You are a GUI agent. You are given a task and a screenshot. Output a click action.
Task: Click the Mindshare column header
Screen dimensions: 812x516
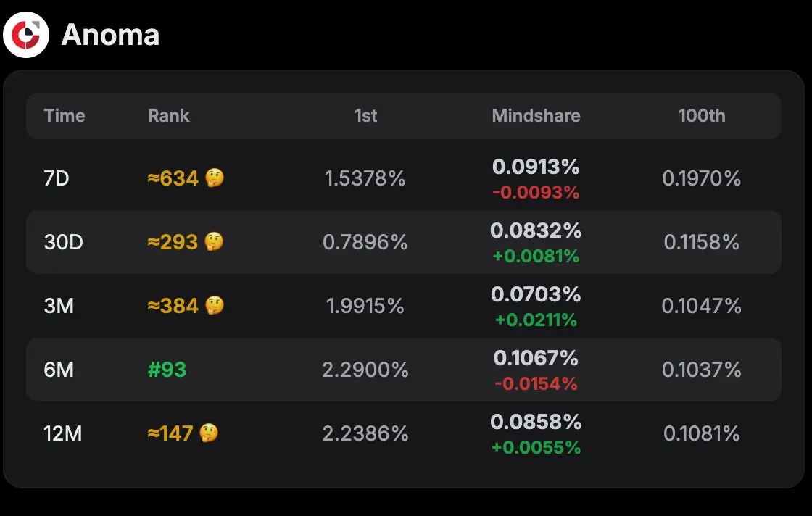[x=536, y=115]
